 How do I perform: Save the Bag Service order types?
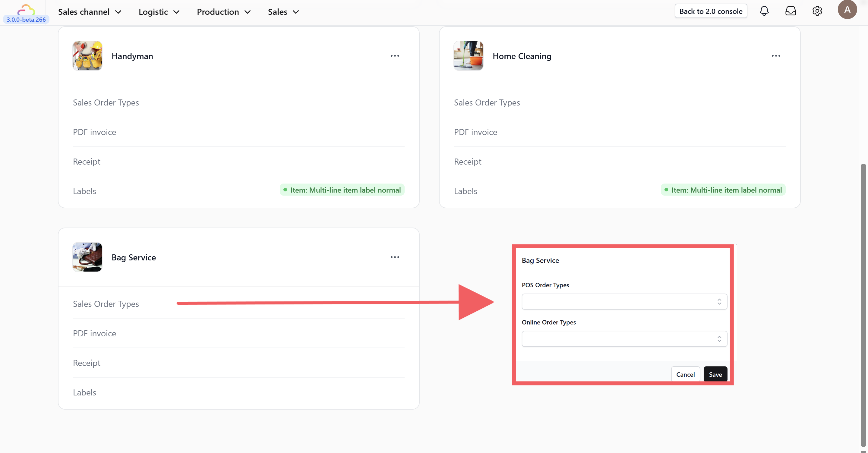(x=715, y=375)
